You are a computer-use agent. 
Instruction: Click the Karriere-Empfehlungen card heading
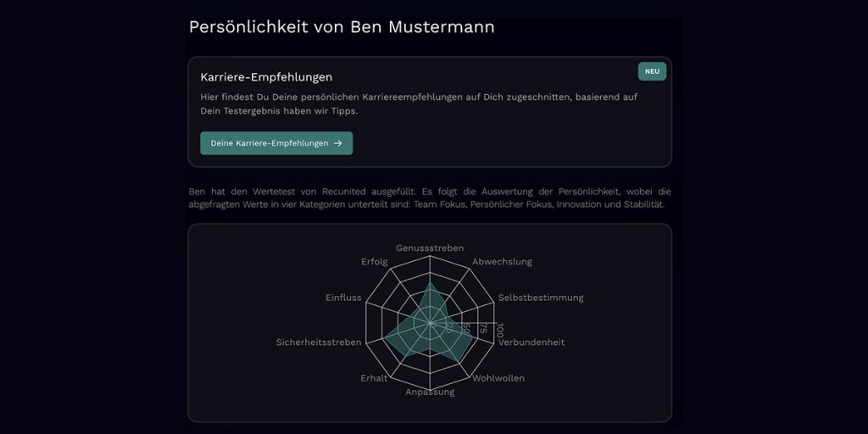pos(266,77)
